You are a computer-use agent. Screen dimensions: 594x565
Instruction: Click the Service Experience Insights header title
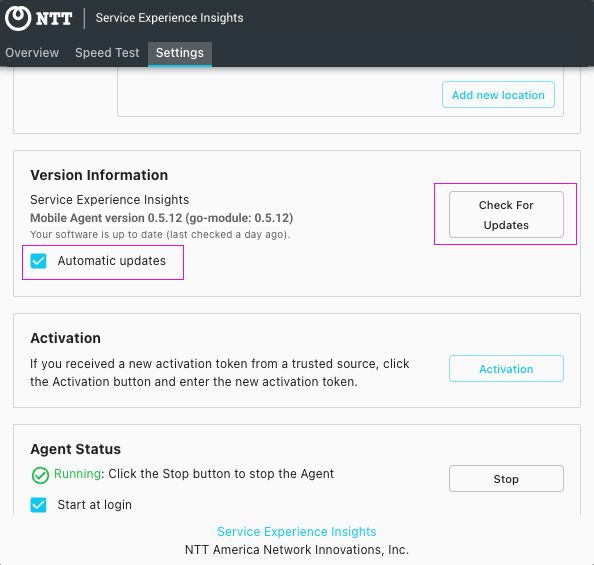point(169,18)
